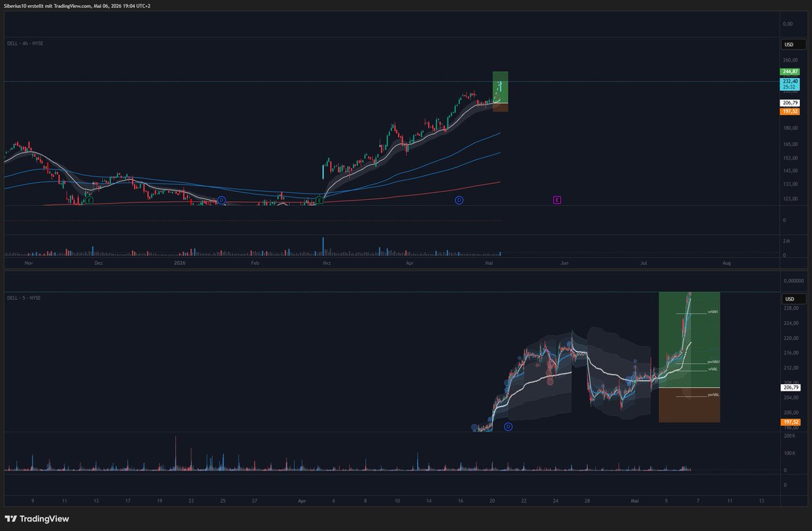Click the 153,00 price axis value
The width and height of the screenshot is (812, 531).
click(790, 158)
